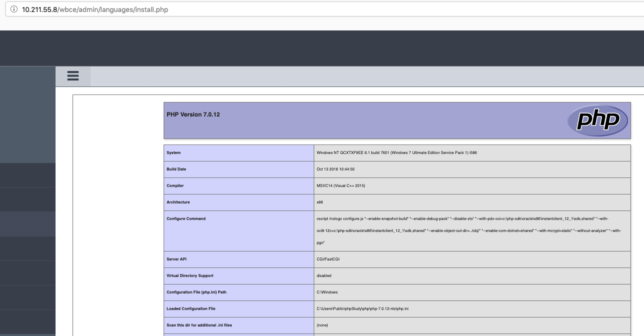Click the second dark sidebar item

pyautogui.click(x=28, y=198)
